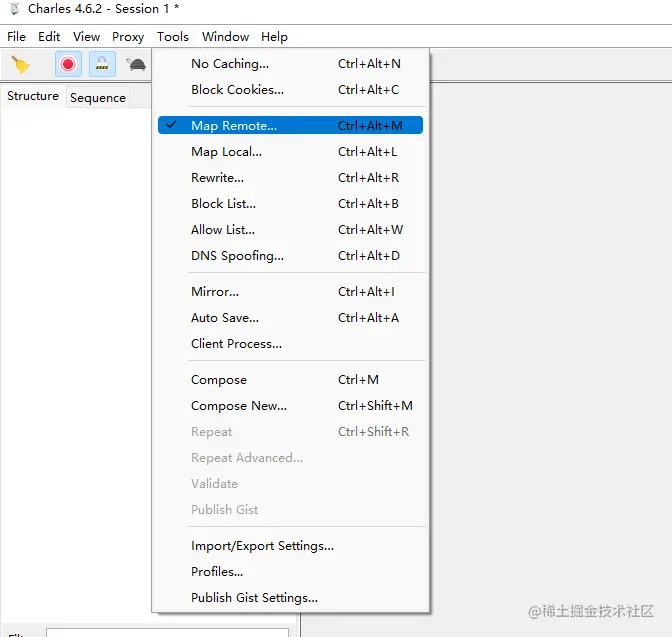Open the Edit menu
Viewport: 672px width, 637px height.
pyautogui.click(x=49, y=37)
